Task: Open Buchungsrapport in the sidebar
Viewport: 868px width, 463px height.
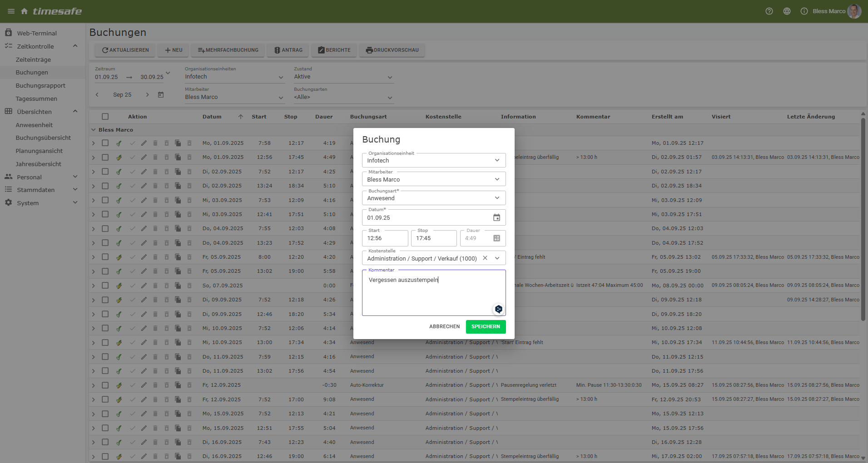Action: point(40,86)
